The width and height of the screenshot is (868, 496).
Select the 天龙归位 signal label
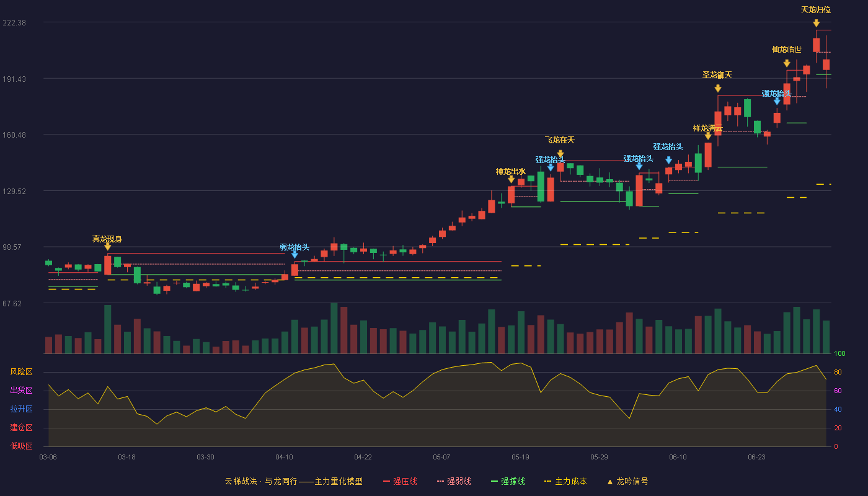pos(816,9)
